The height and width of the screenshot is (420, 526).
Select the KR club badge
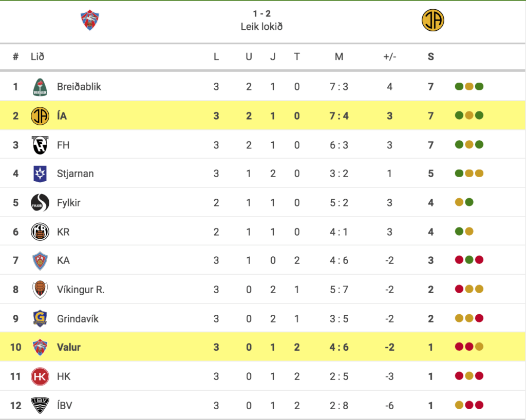(40, 232)
